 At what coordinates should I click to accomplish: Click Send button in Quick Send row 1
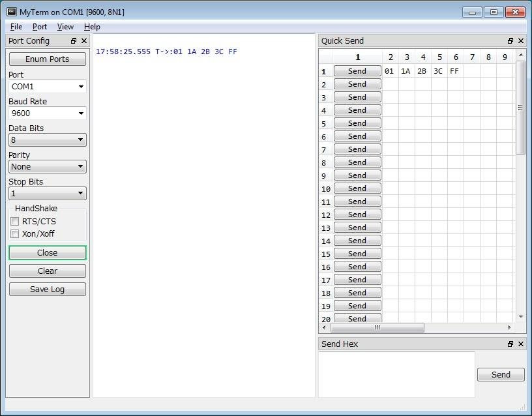[357, 71]
